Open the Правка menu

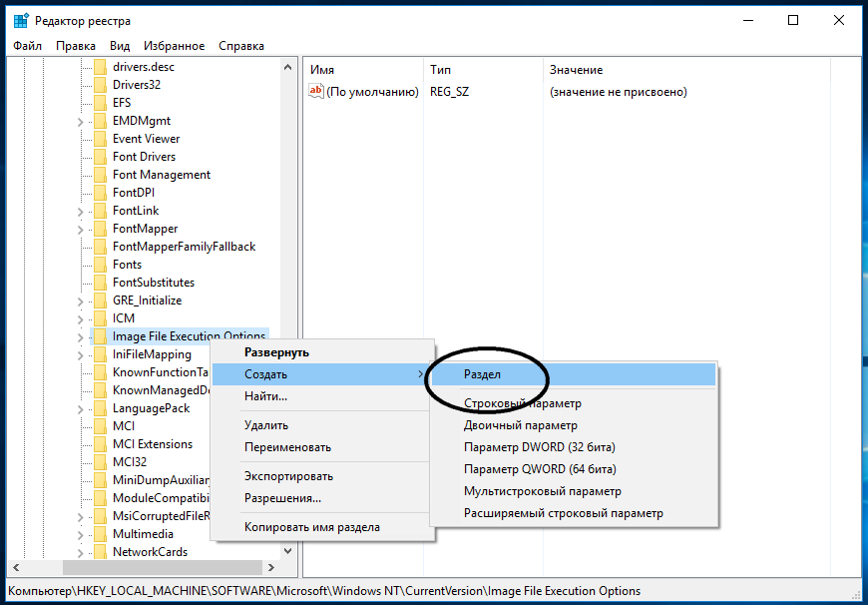click(76, 46)
